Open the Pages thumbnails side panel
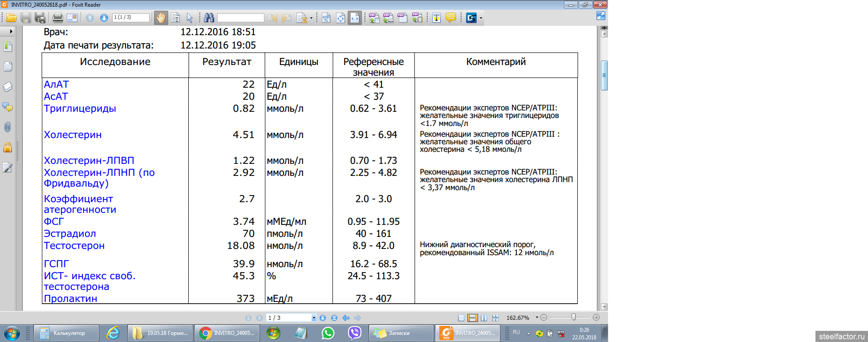Viewport: 868px width, 342px height. click(8, 67)
